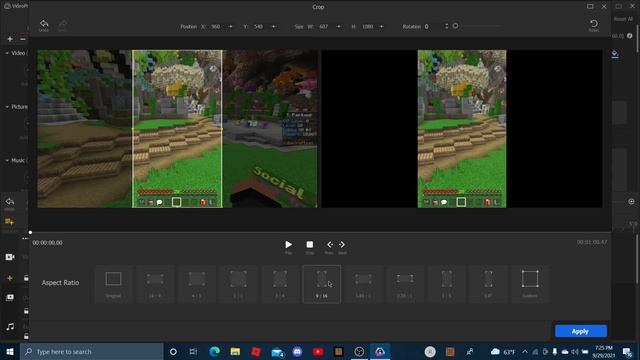
Task: Open Task View from the taskbar
Action: [x=193, y=351]
